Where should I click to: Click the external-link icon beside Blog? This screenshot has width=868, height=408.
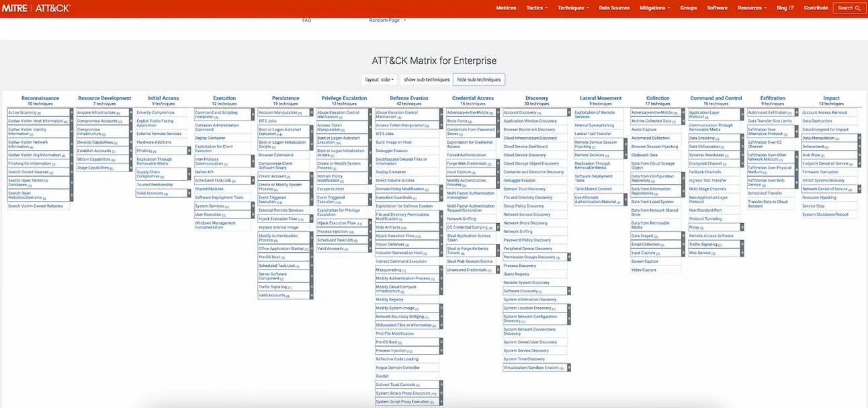point(791,8)
